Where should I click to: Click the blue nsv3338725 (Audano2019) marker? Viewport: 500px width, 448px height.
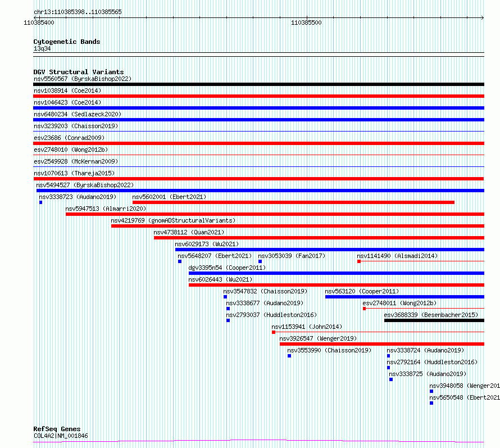[391, 379]
